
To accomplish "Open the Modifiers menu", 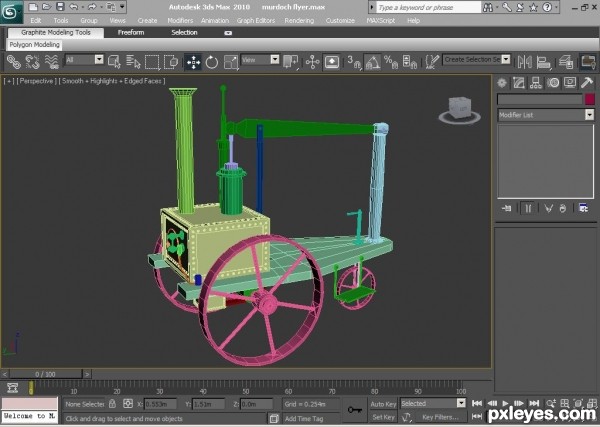I will 180,21.
